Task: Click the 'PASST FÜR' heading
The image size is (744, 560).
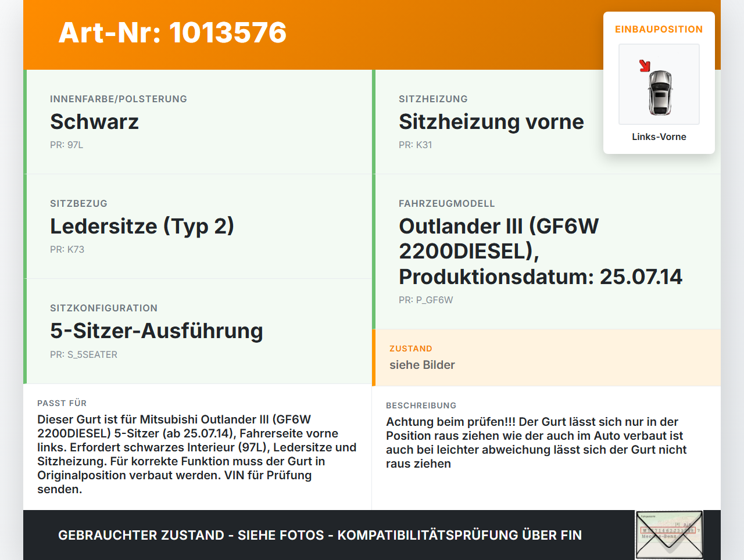Action: [62, 403]
